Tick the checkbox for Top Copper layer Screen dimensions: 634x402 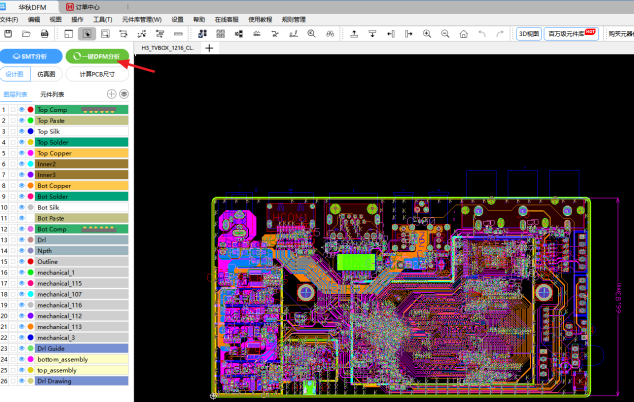pyautogui.click(x=13, y=153)
